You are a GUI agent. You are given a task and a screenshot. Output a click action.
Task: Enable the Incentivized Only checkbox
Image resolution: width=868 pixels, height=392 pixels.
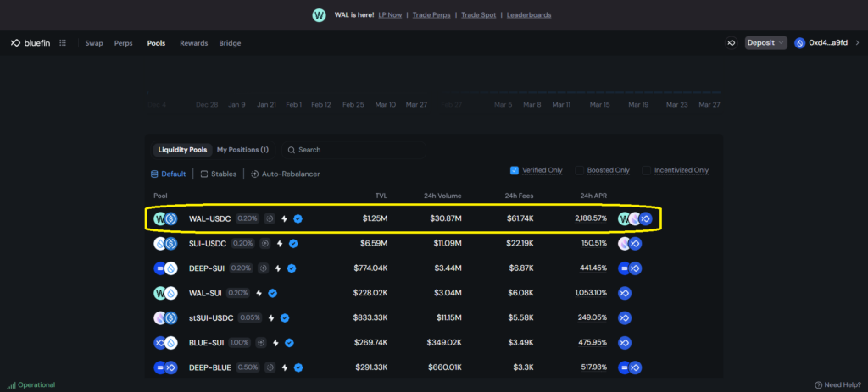point(646,170)
